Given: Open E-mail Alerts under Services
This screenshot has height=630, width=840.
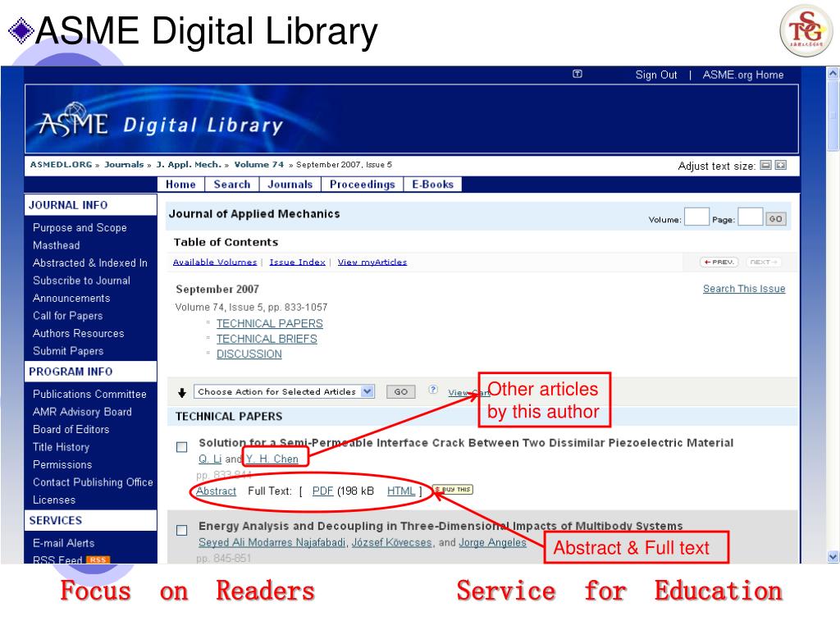Looking at the screenshot, I should [63, 543].
